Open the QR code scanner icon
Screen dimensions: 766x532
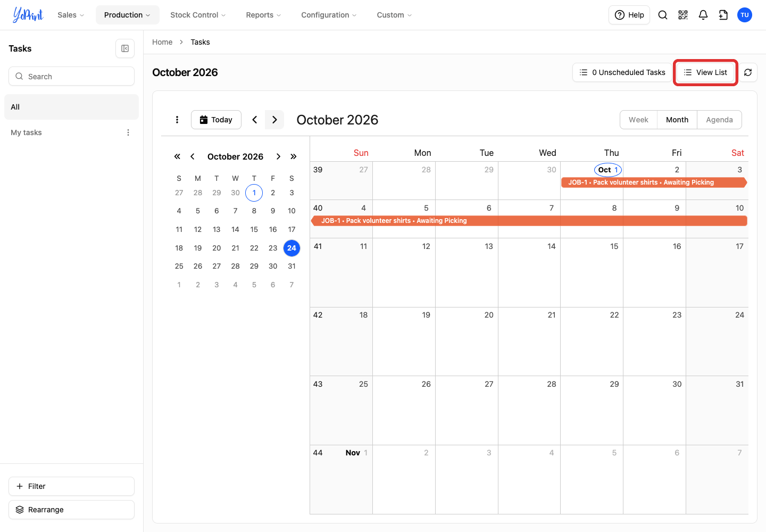(x=683, y=15)
